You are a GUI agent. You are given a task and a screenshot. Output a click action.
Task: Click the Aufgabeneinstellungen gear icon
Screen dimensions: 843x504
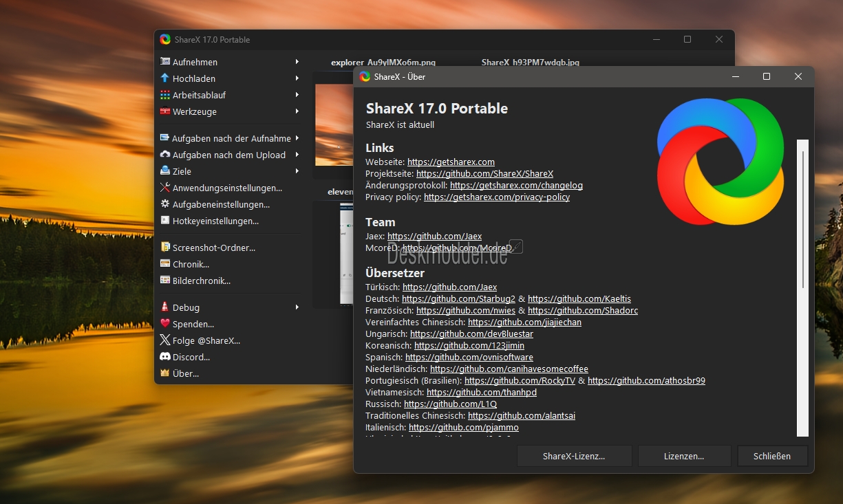click(x=165, y=204)
